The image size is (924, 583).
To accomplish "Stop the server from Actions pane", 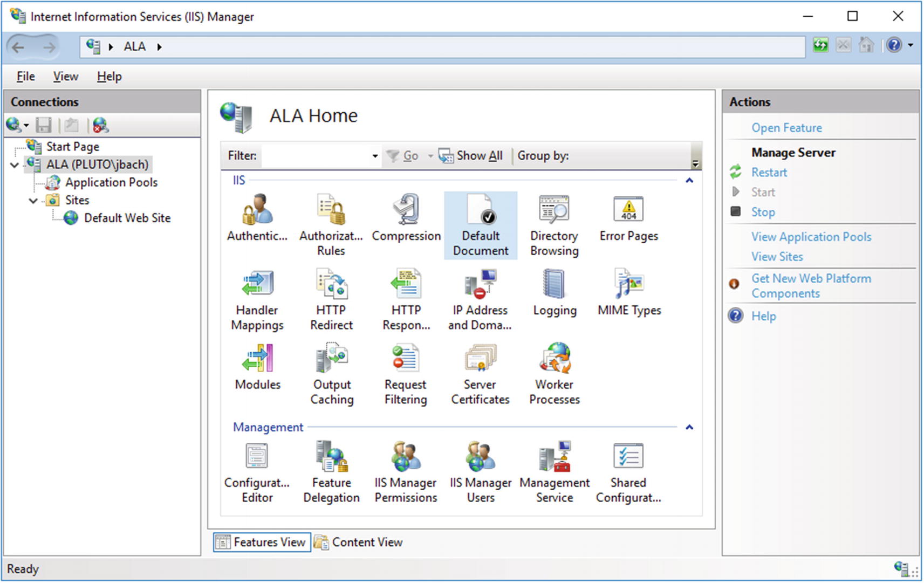I will 763,212.
